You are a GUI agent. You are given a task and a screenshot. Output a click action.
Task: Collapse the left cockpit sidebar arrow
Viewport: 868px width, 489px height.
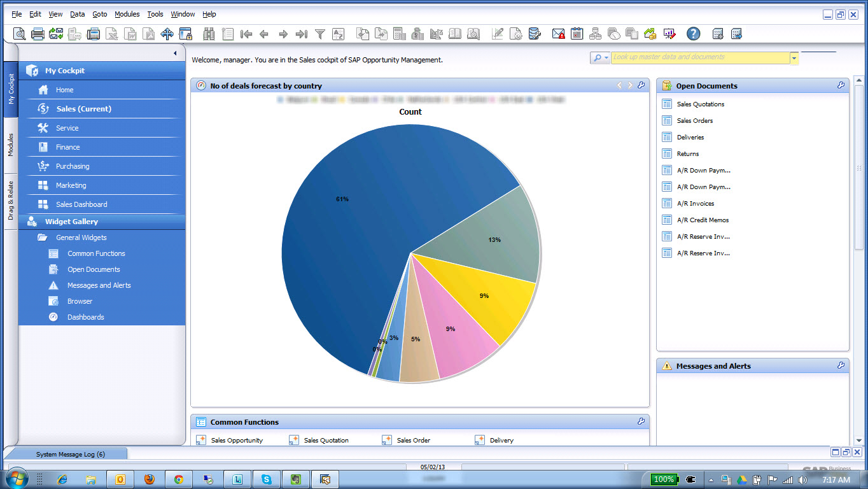175,53
